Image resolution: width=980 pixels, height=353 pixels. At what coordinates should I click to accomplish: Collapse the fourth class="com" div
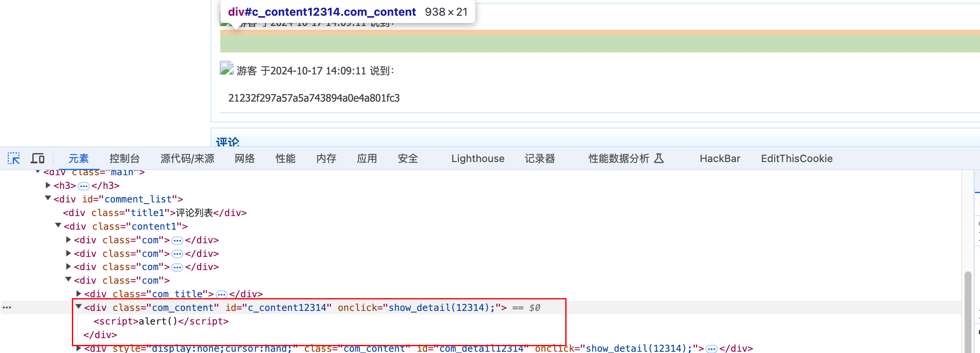coord(68,279)
